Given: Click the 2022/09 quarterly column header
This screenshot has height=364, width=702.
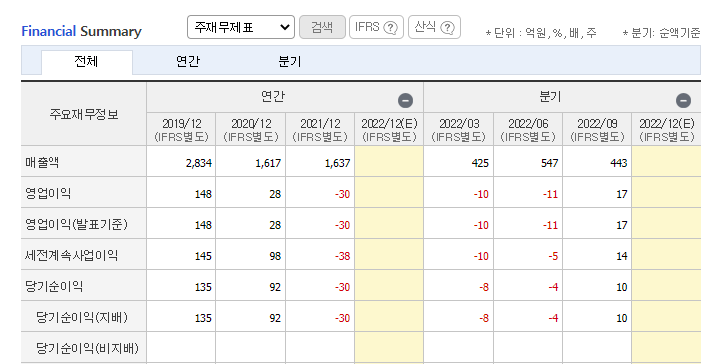Looking at the screenshot, I should tap(597, 130).
